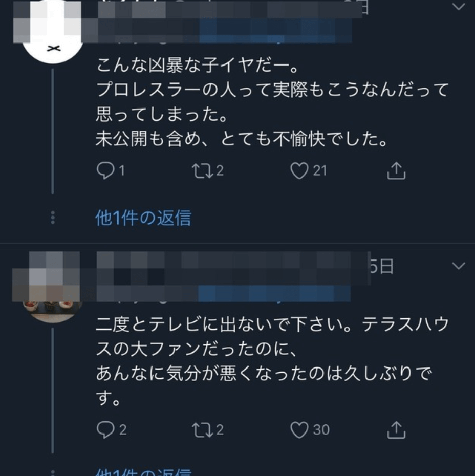Tap the 5日 date on the second tweet
Image resolution: width=475 pixels, height=476 pixels.
coord(382,266)
